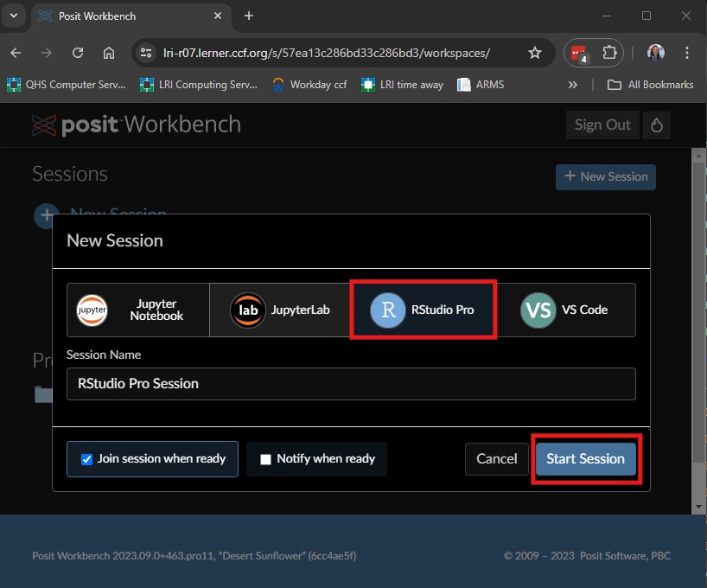Viewport: 707px width, 588px height.
Task: Open the Workday ccf bookmark
Action: (309, 85)
